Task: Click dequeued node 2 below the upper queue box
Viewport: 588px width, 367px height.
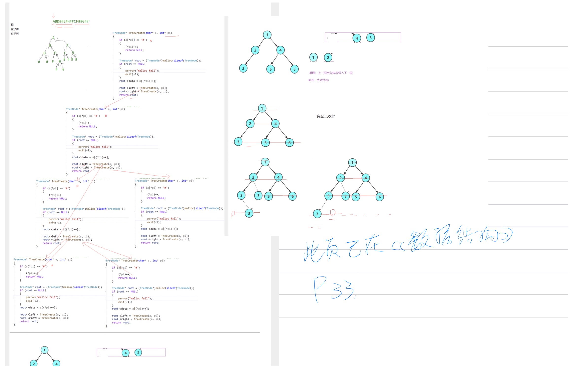Action: coord(328,58)
